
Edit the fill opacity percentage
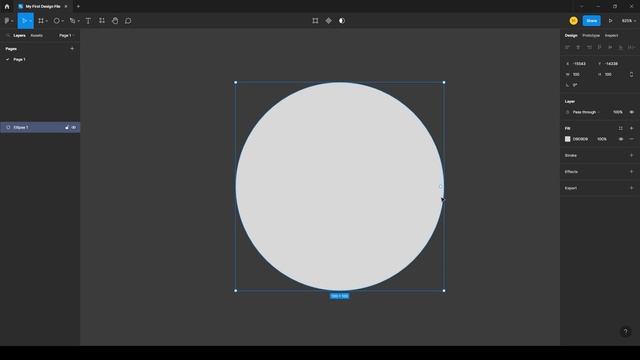(602, 139)
